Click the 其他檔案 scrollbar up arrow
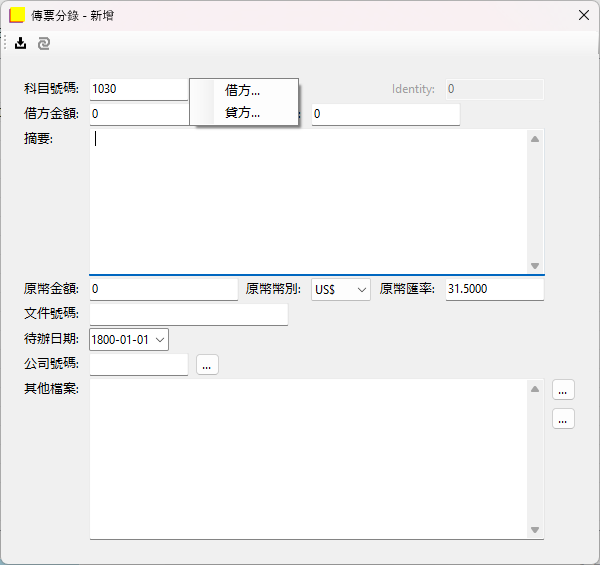The image size is (600, 565). pos(535,389)
